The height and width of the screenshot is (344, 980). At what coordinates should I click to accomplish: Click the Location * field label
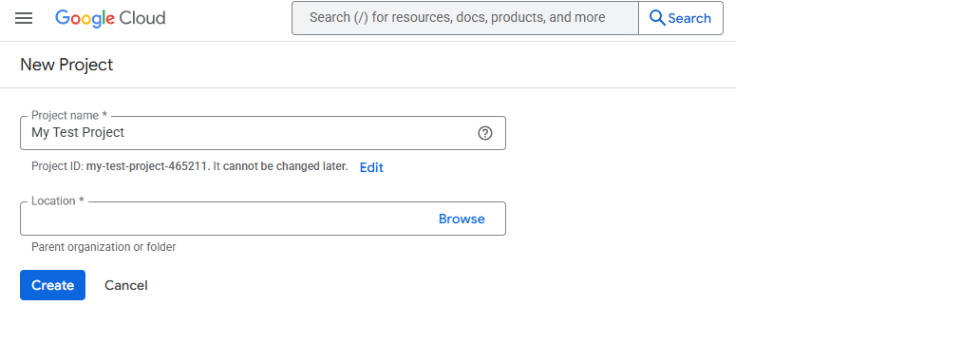point(58,201)
